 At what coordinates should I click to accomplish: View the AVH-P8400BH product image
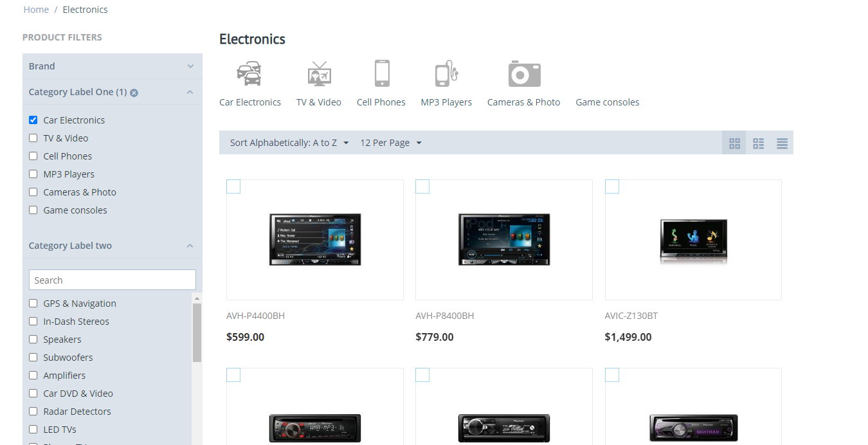tap(505, 239)
